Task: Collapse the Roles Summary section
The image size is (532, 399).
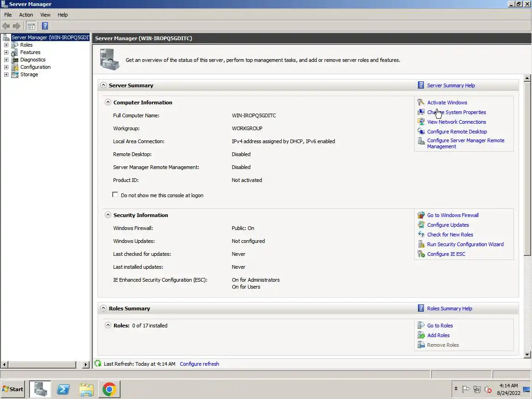Action: [103, 308]
